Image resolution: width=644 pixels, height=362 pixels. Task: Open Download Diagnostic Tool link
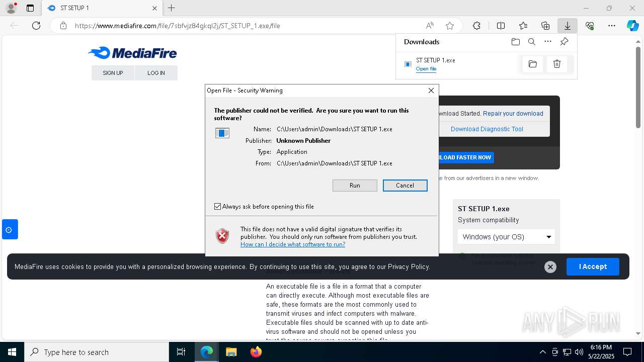tap(487, 129)
